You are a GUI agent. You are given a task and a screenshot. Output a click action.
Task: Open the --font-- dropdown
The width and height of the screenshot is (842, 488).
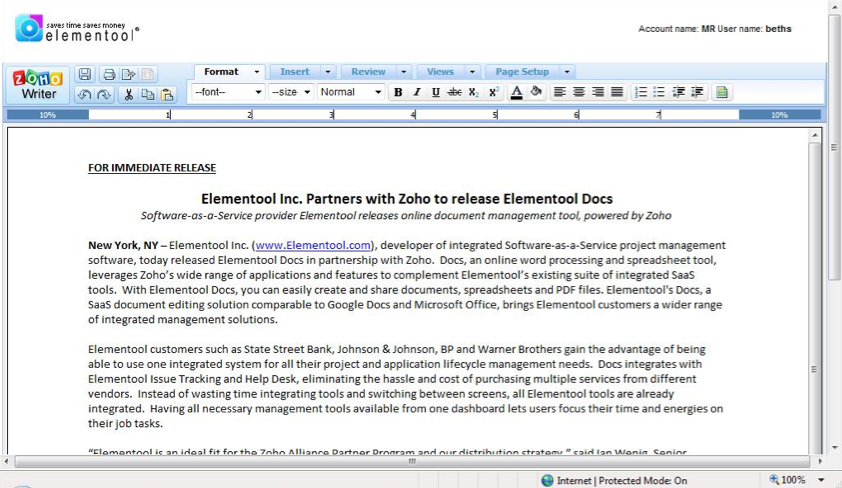pos(228,92)
